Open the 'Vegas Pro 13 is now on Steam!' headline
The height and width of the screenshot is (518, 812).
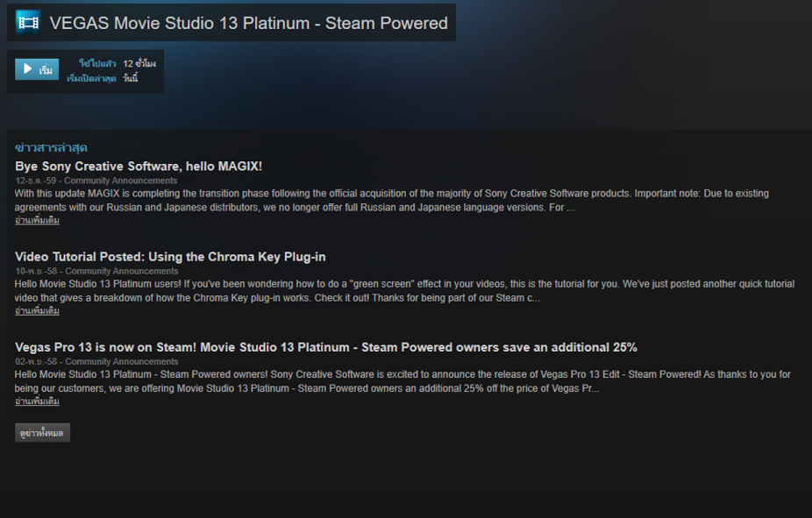(325, 347)
